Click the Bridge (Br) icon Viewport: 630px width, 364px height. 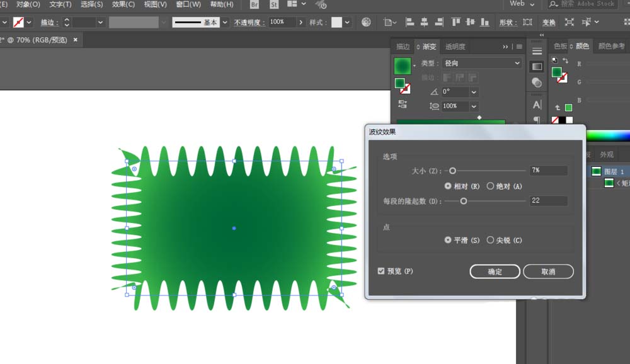coord(255,4)
